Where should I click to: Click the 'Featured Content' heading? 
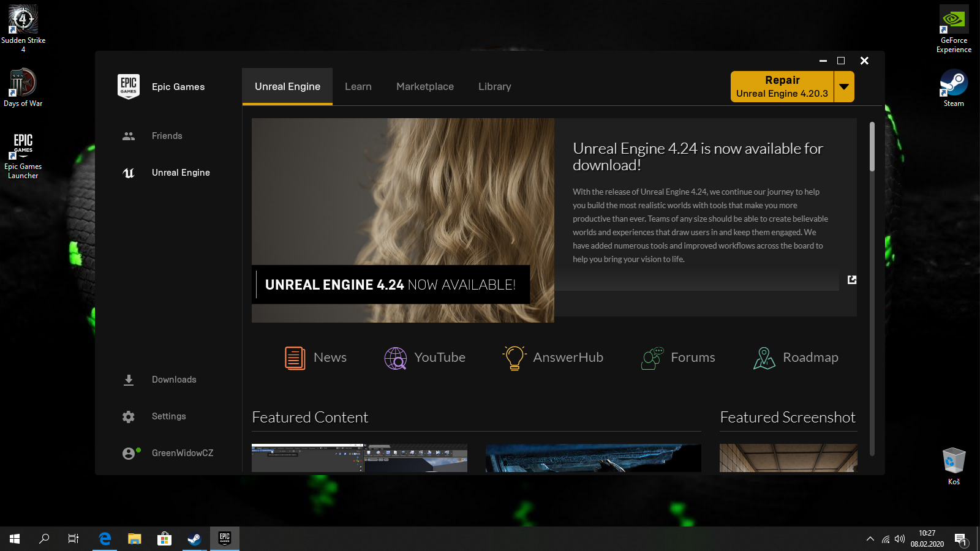click(x=310, y=418)
